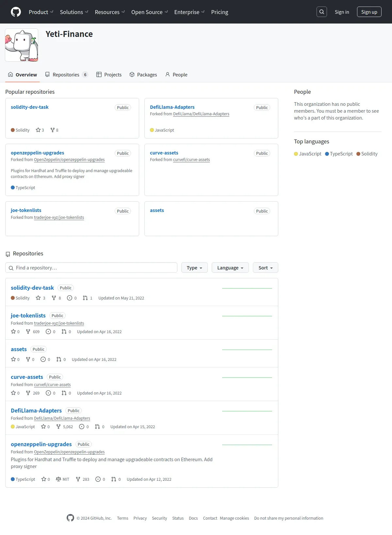
Task: Click Manage cookies in footer
Action: [234, 518]
